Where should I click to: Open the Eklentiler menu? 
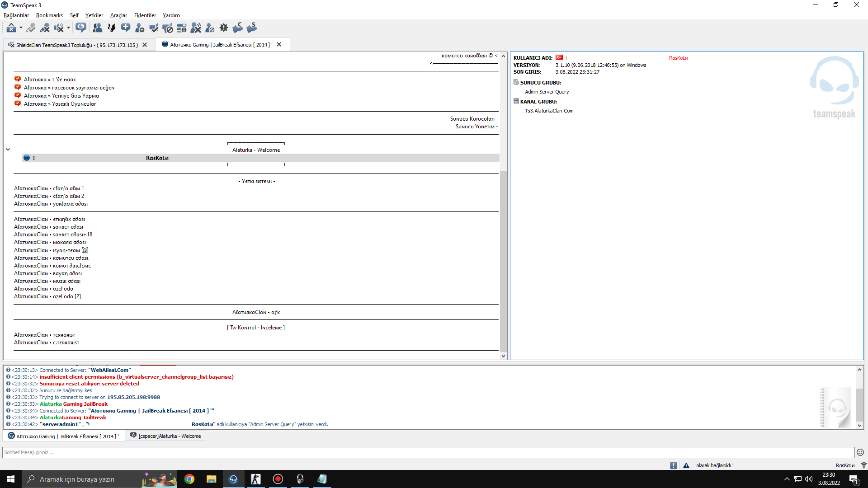tap(145, 15)
